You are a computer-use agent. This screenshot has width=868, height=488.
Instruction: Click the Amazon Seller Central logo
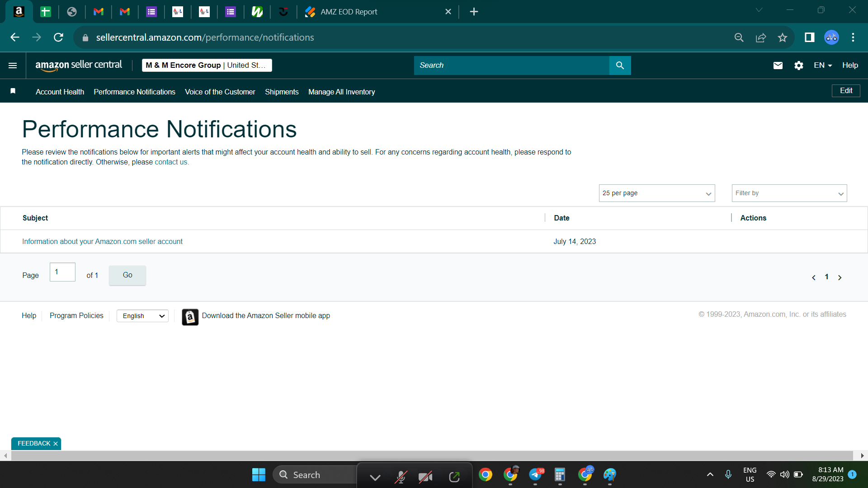coord(79,66)
